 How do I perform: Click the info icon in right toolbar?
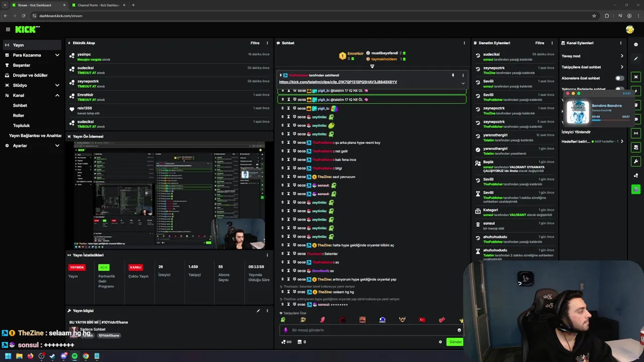click(636, 45)
